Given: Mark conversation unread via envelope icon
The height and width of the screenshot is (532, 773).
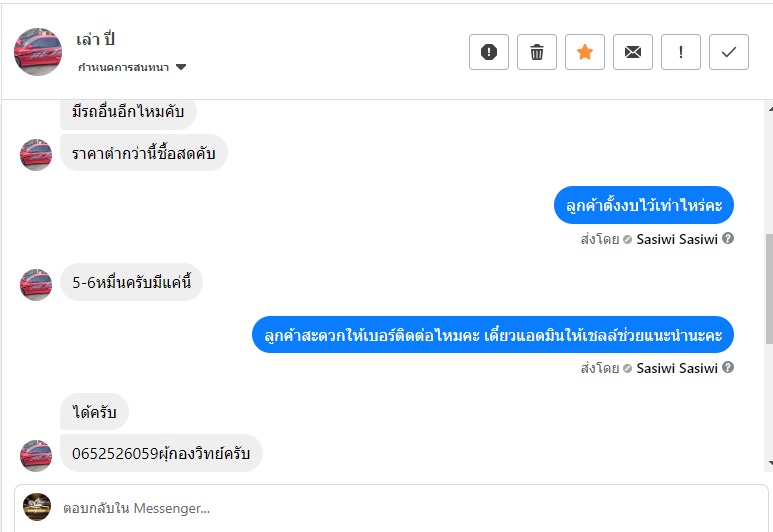Looking at the screenshot, I should (633, 52).
